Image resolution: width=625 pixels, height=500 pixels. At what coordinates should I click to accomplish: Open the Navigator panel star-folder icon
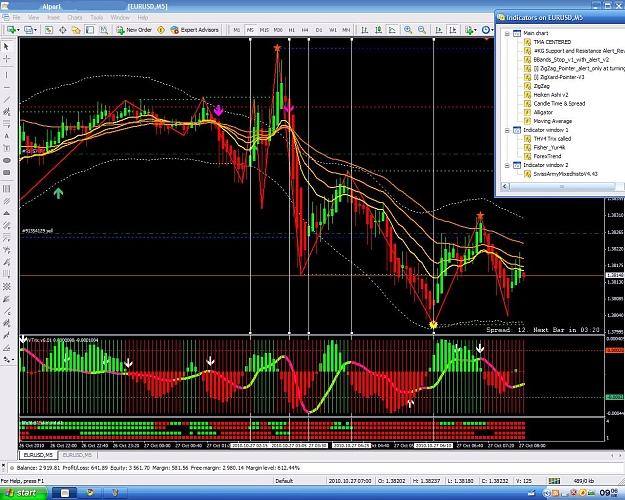coord(76,30)
